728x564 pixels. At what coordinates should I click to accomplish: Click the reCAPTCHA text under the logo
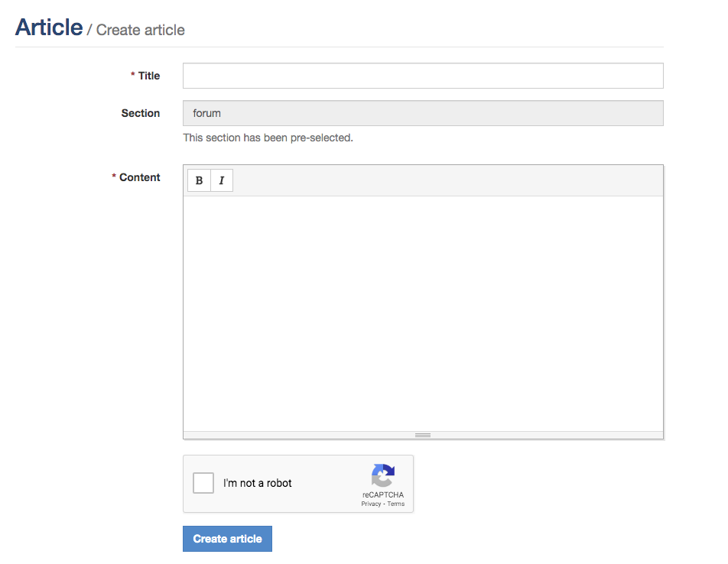tap(383, 495)
